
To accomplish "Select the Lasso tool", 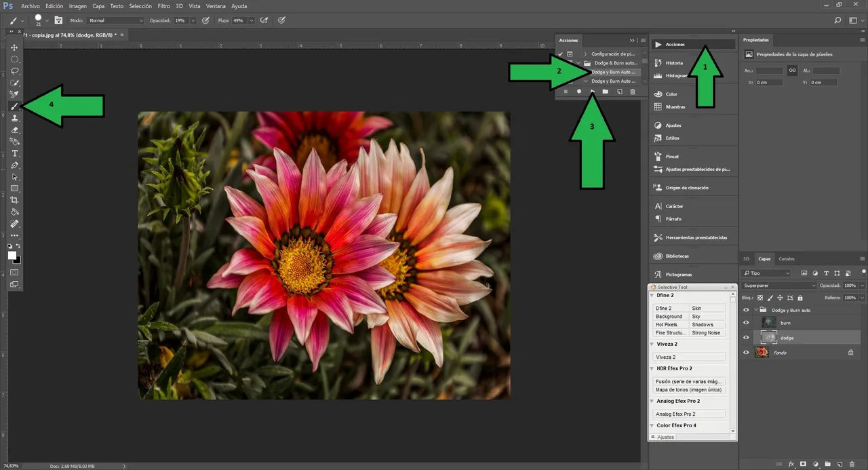I will point(14,71).
